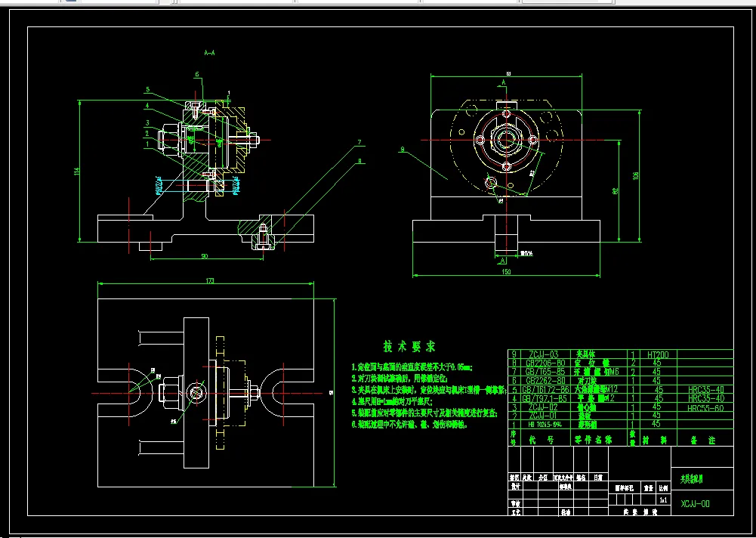This screenshot has width=756, height=538.
Task: Click the GB2206-80 code cell
Action: 545,363
